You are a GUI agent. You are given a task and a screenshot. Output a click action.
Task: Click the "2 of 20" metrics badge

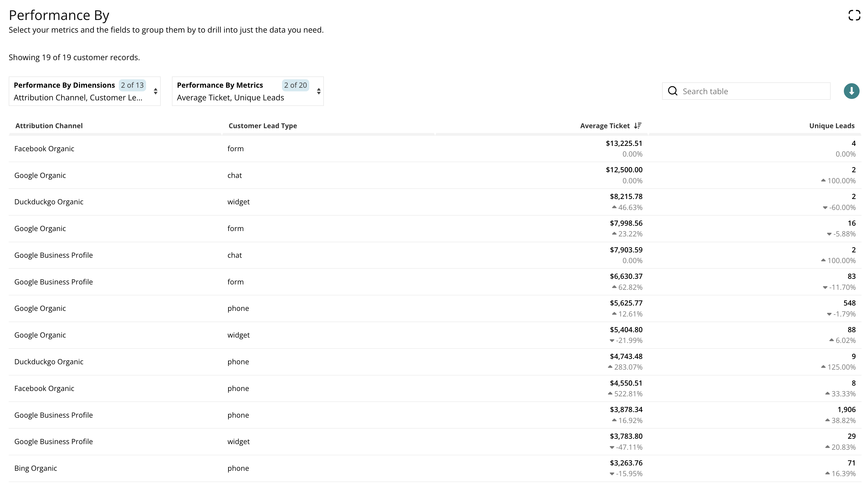tap(295, 85)
